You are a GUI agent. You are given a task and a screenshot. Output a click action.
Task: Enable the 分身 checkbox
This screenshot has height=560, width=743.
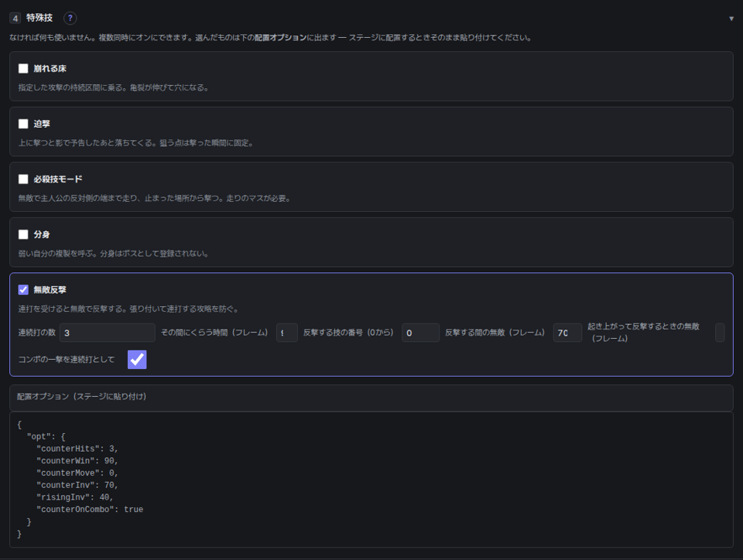23,234
